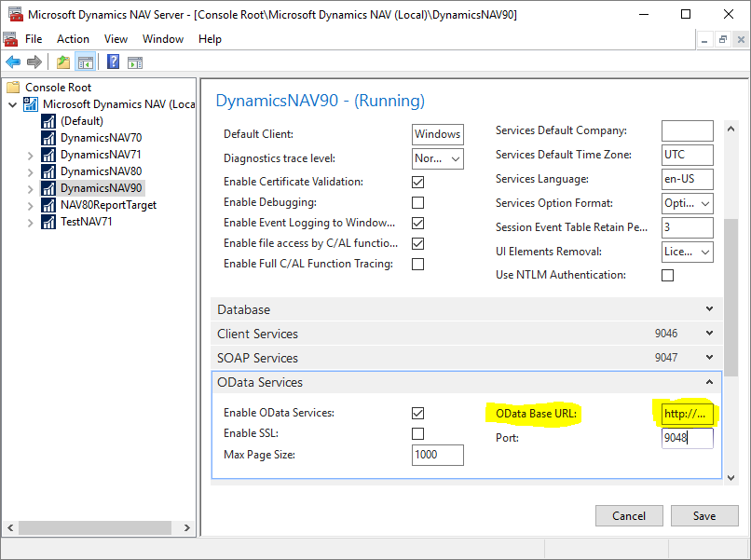This screenshot has width=751, height=560.
Task: Toggle Enable Event Logging to Windows checkbox
Action: (417, 224)
